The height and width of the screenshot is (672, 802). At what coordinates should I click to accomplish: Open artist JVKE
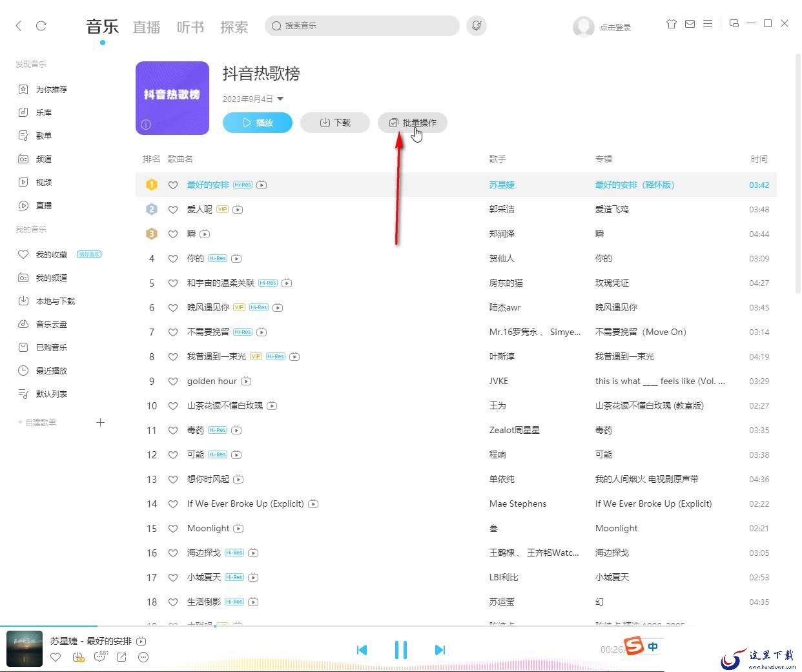tap(499, 381)
